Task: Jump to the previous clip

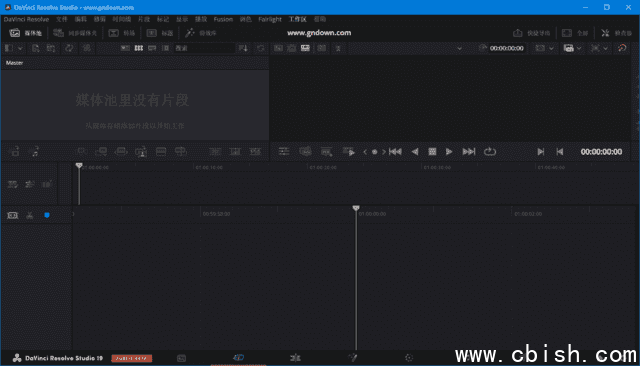Action: tap(395, 152)
